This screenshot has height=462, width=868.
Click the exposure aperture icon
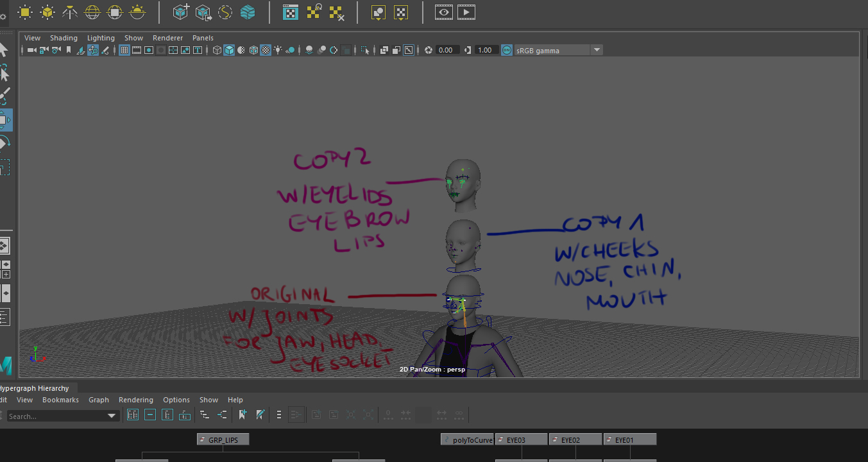[x=428, y=50]
